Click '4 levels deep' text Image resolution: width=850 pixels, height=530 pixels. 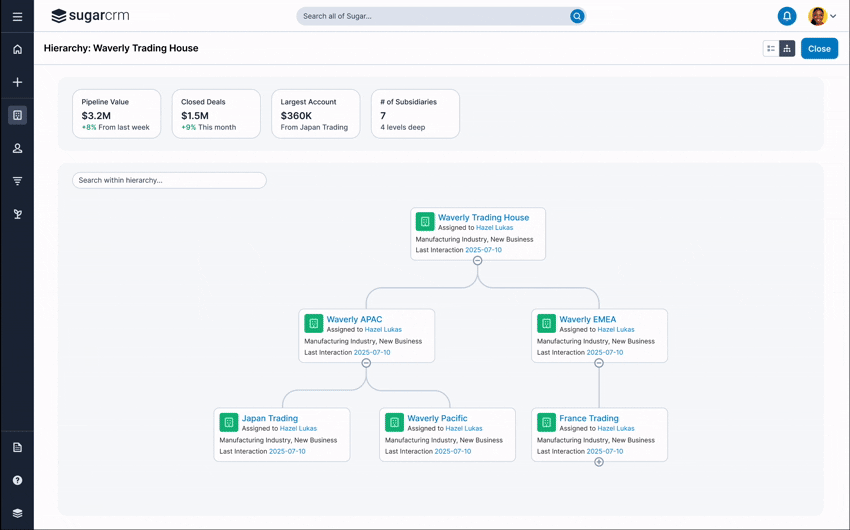click(403, 127)
